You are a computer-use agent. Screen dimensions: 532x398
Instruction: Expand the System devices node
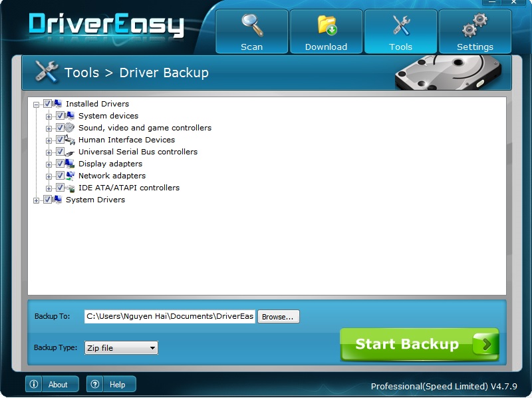pyautogui.click(x=49, y=116)
